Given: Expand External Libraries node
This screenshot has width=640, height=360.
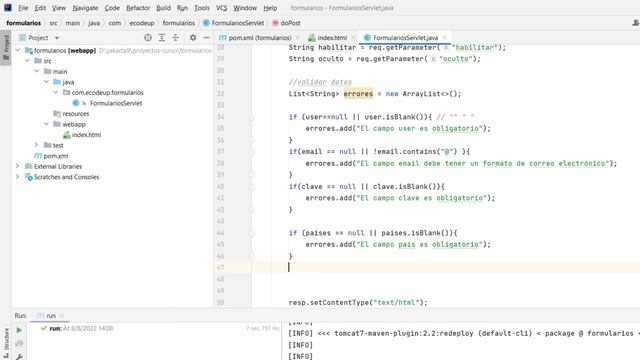Looking at the screenshot, I should point(18,167).
